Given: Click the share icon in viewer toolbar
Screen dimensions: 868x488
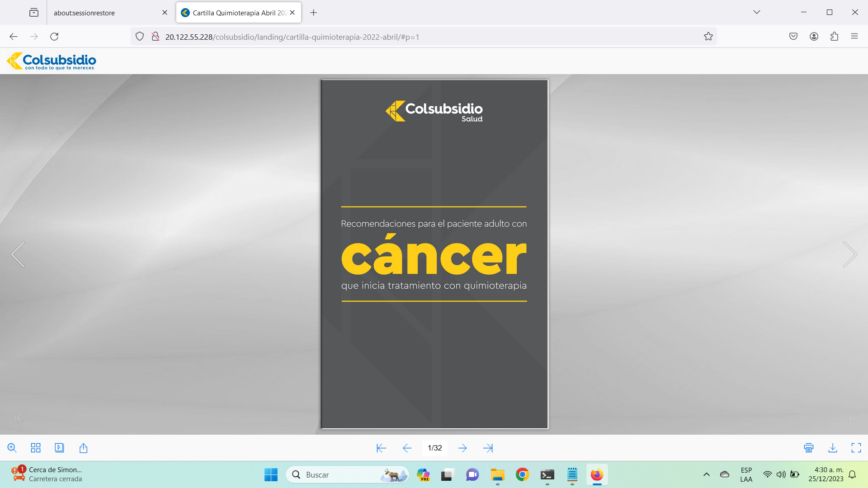Looking at the screenshot, I should pyautogui.click(x=83, y=448).
